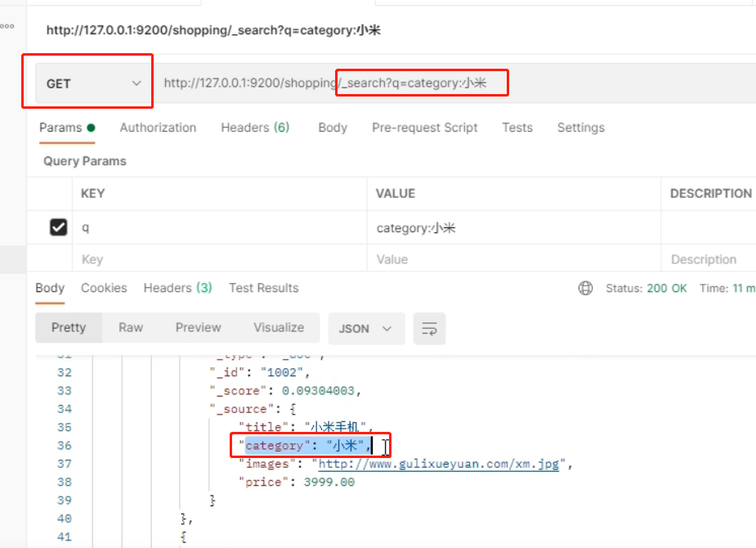Open the response Headers (3) tab
Screen dimensions: 756x548
(178, 288)
